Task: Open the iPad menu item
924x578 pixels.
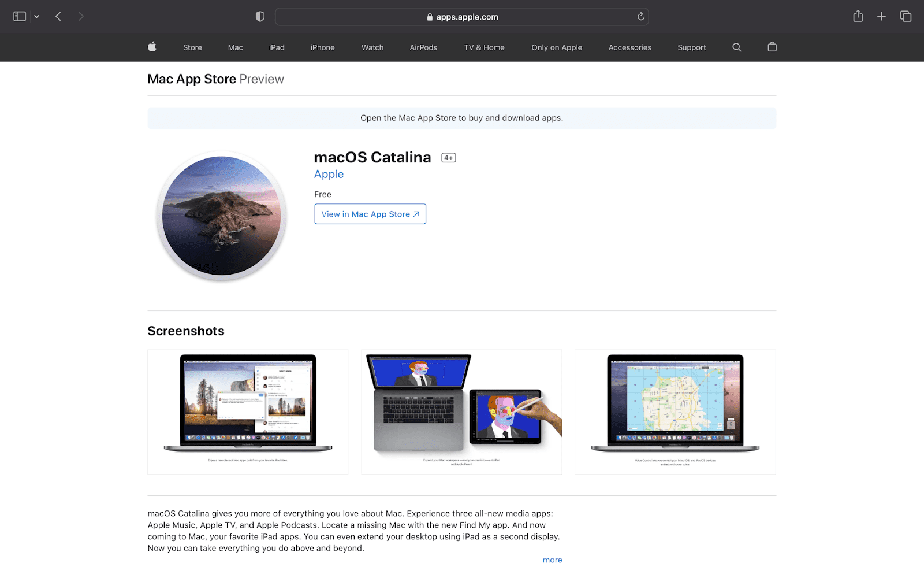Action: pyautogui.click(x=277, y=47)
